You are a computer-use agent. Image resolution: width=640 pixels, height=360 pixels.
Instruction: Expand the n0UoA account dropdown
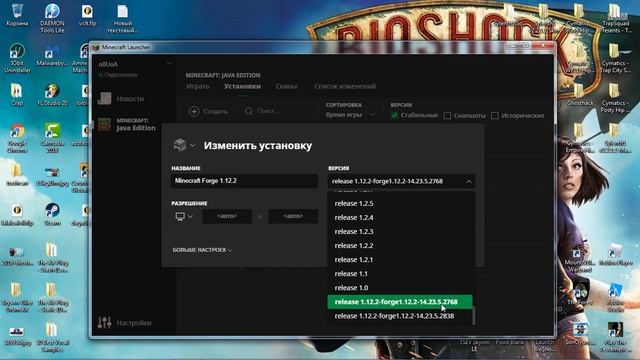pyautogui.click(x=169, y=64)
